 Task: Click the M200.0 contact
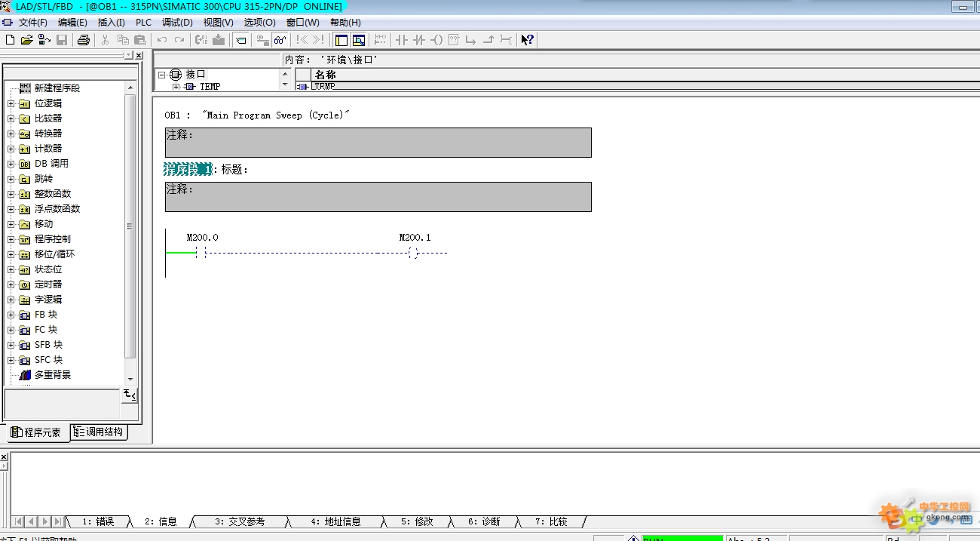201,252
